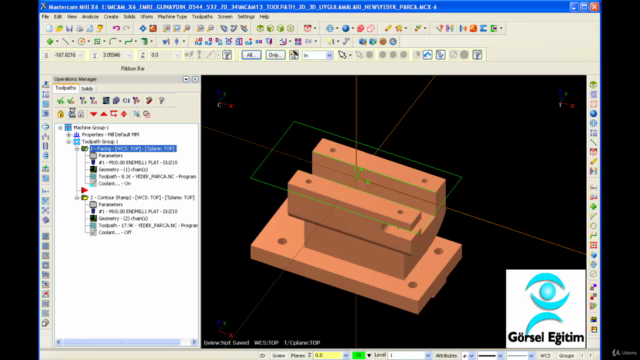Save the file using the floppy icon
Image resolution: width=640 pixels, height=360 pixels.
(x=69, y=28)
